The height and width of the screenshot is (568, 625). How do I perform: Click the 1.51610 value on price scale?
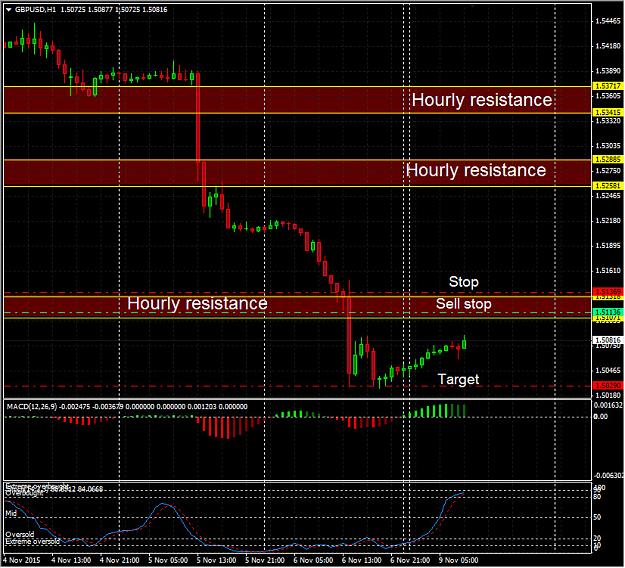(x=608, y=271)
